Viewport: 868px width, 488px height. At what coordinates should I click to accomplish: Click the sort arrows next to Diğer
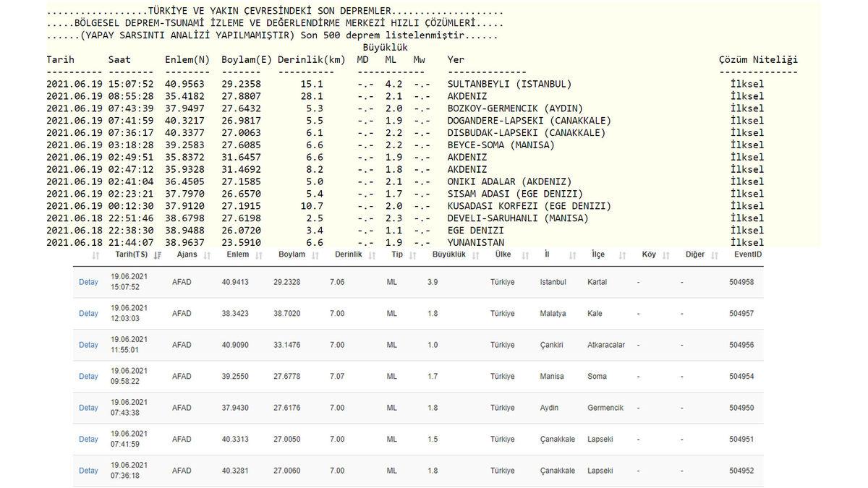(x=714, y=255)
